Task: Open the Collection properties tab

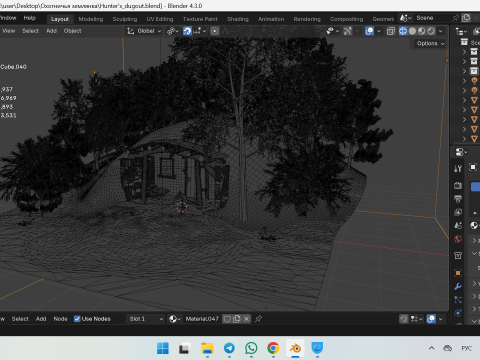Action: [x=458, y=256]
